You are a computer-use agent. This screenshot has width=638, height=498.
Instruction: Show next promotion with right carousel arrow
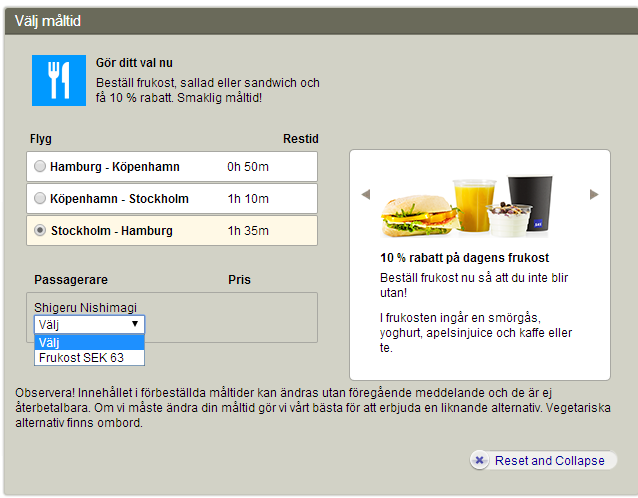[594, 194]
